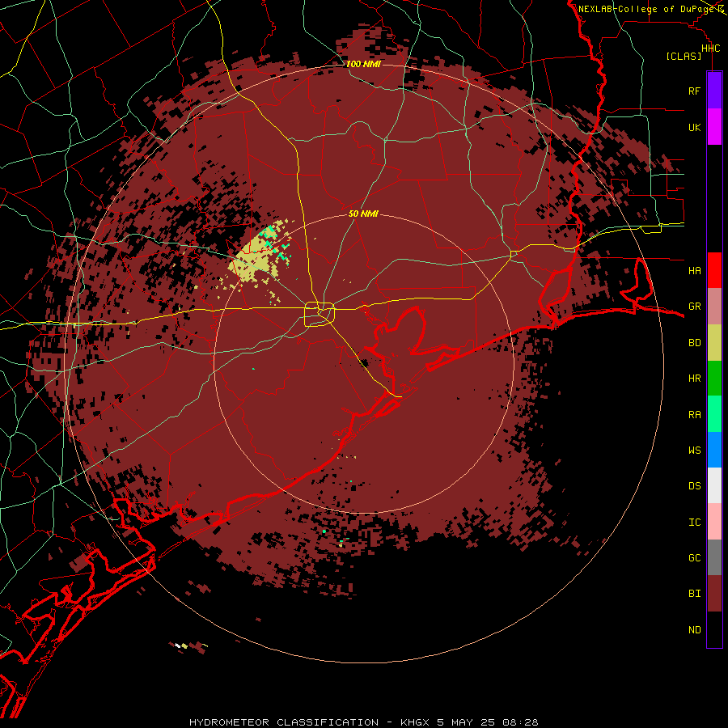728x728 pixels.
Task: Select the BD yellow legend block
Action: 714,343
